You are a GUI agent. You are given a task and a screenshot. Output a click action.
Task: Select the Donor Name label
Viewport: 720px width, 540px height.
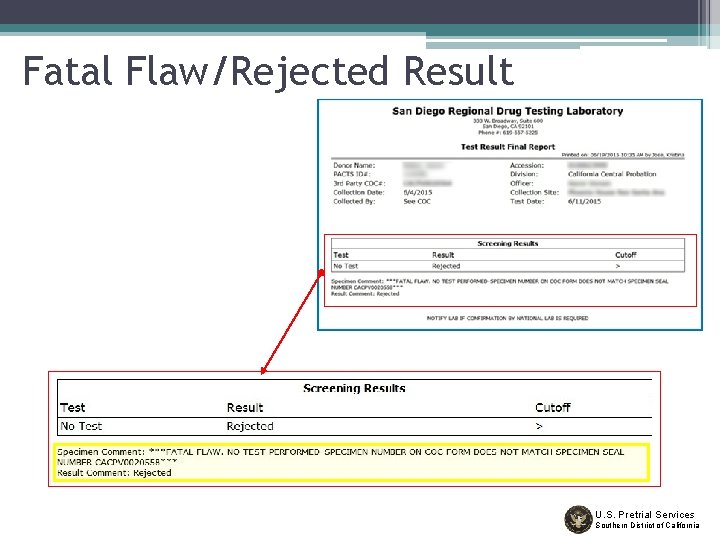click(354, 165)
